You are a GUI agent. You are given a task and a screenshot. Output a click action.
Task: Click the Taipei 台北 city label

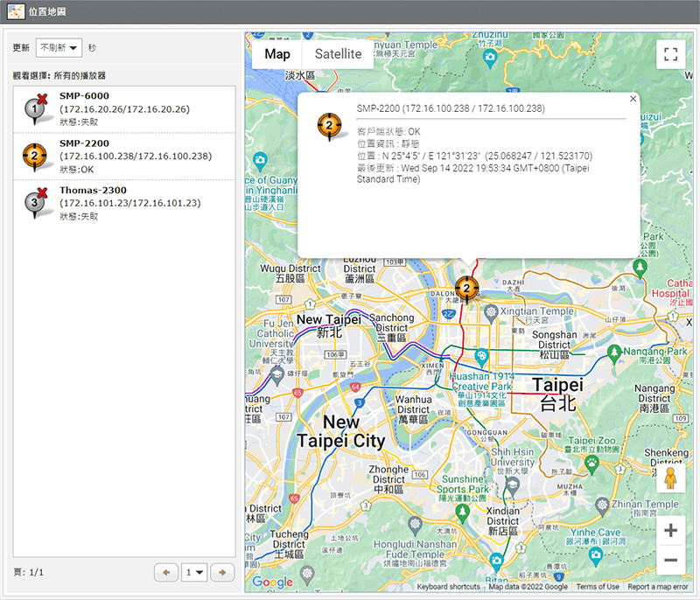click(558, 394)
